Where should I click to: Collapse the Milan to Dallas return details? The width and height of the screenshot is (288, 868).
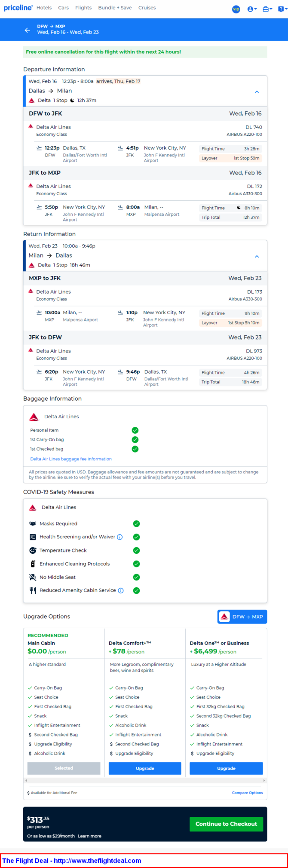tap(257, 256)
